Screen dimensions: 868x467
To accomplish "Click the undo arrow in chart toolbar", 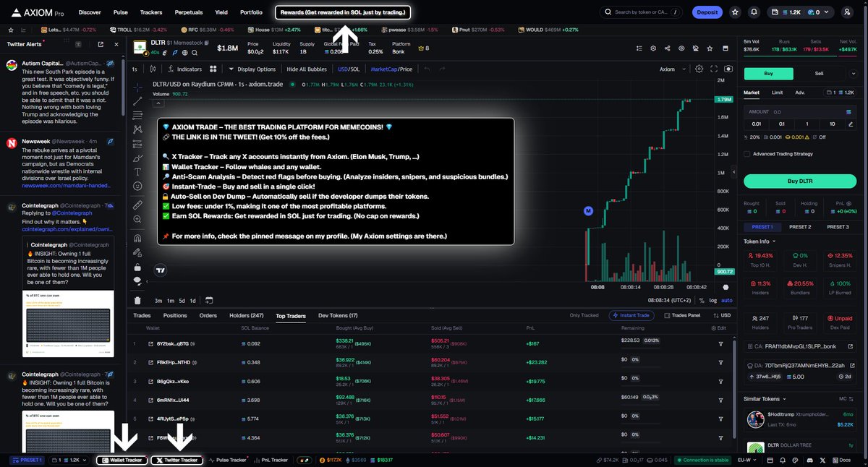I will pyautogui.click(x=427, y=69).
